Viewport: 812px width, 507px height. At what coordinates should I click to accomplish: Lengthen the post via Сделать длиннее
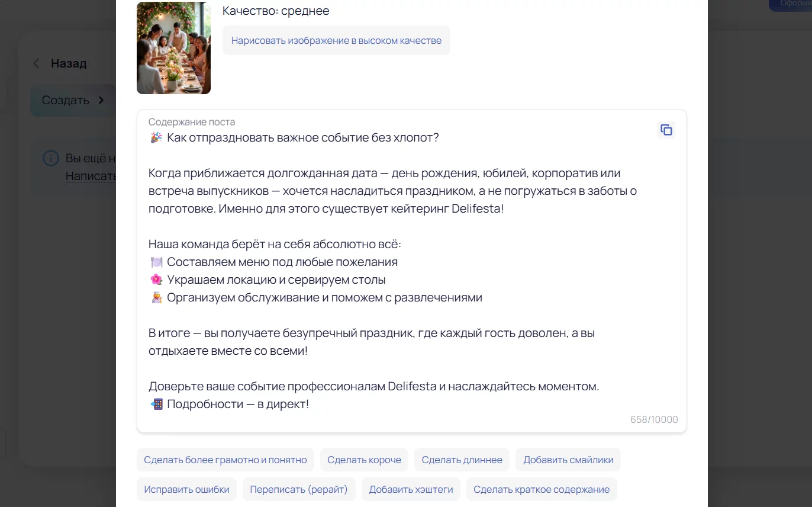(x=462, y=460)
